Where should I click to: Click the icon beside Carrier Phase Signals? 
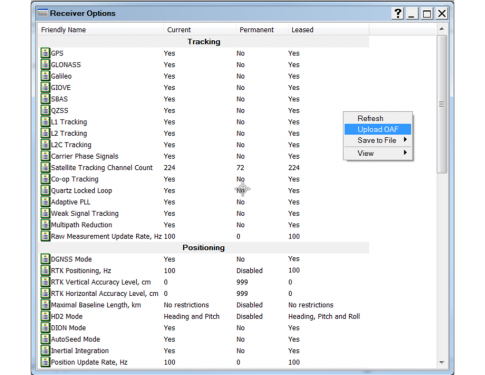45,156
